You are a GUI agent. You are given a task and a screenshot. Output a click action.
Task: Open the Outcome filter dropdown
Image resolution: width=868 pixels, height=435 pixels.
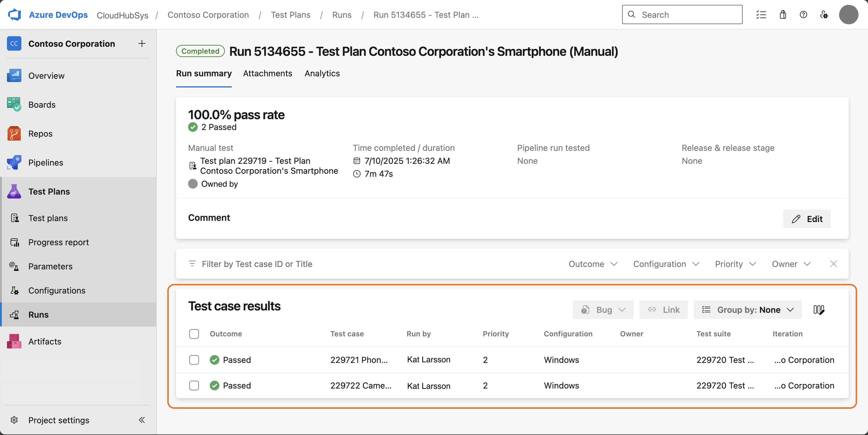pos(593,264)
